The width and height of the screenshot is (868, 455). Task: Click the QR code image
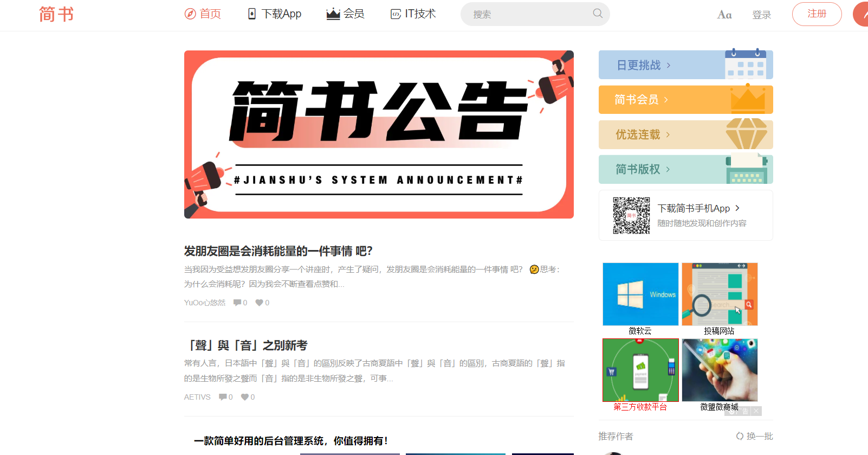631,215
